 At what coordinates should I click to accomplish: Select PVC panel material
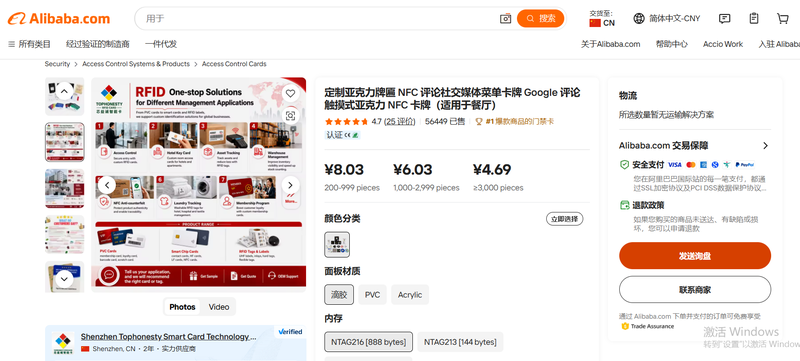[x=372, y=295]
